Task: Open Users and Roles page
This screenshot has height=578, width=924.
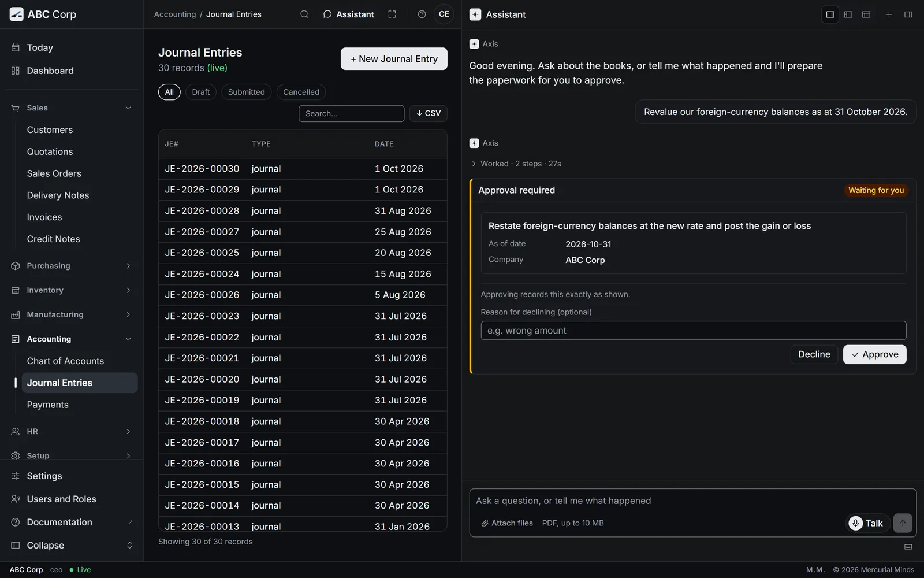Action: [x=72, y=499]
